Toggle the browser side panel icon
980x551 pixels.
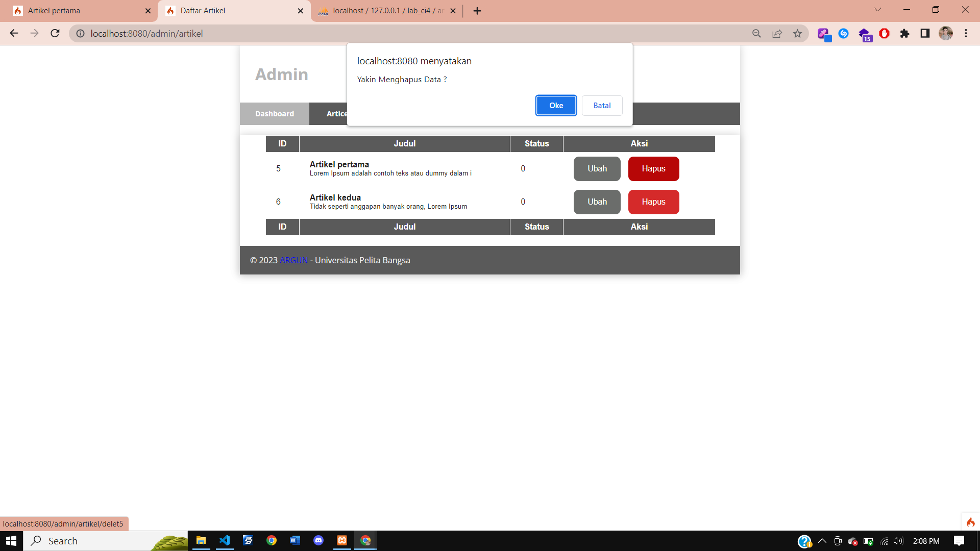coord(925,34)
